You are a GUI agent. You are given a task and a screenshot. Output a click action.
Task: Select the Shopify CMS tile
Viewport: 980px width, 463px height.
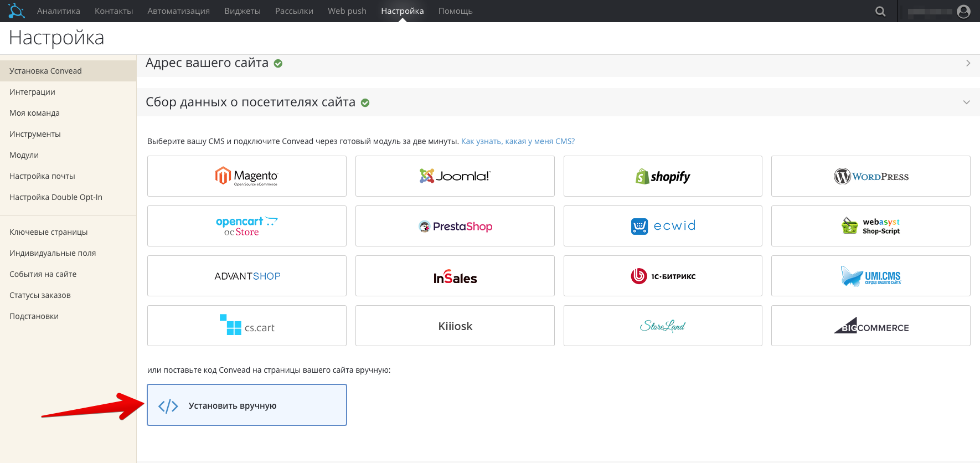click(663, 176)
